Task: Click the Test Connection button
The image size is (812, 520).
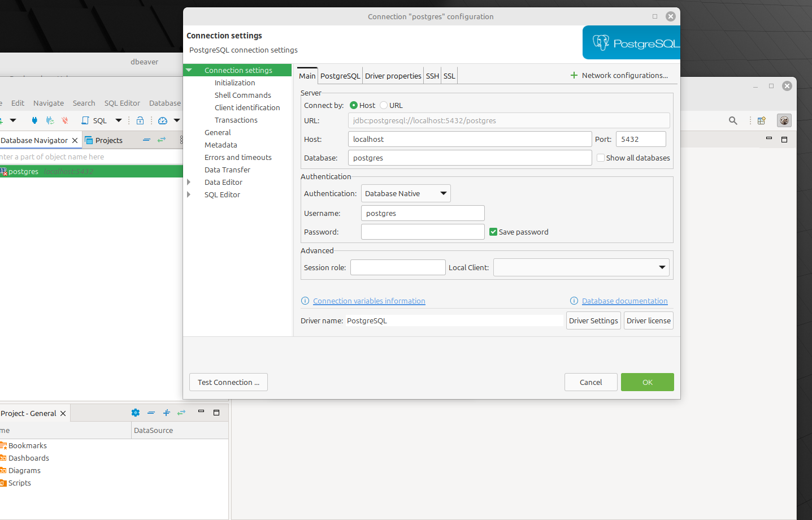Action: [x=228, y=382]
